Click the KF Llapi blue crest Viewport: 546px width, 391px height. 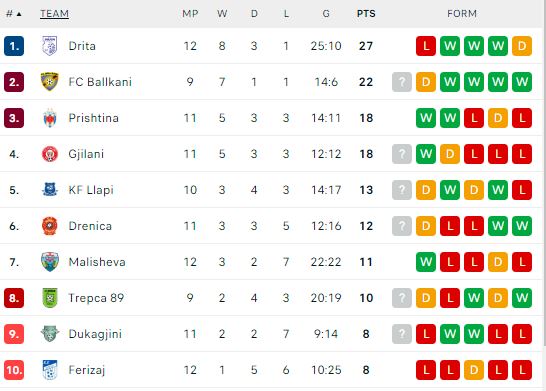(50, 190)
